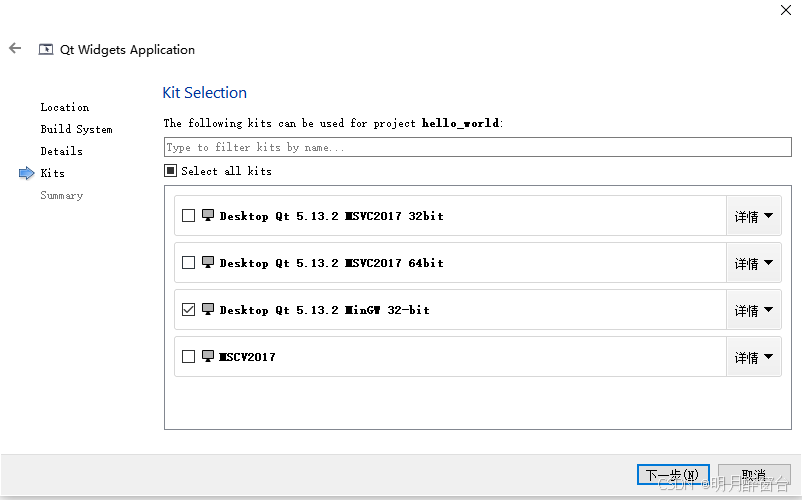Expand details for MSVC2017 32bit kit
The image size is (802, 500).
coord(754,216)
